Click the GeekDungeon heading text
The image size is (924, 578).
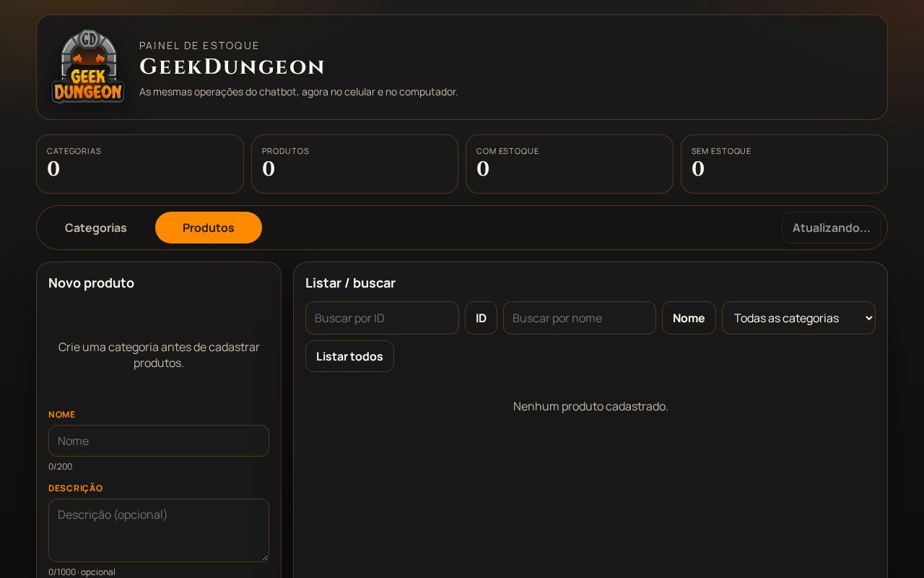(x=232, y=67)
